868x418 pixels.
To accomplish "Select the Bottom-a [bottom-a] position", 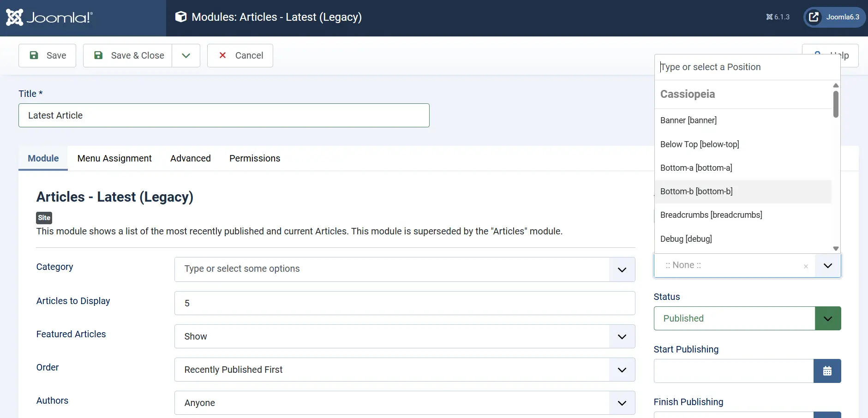I will click(x=743, y=168).
